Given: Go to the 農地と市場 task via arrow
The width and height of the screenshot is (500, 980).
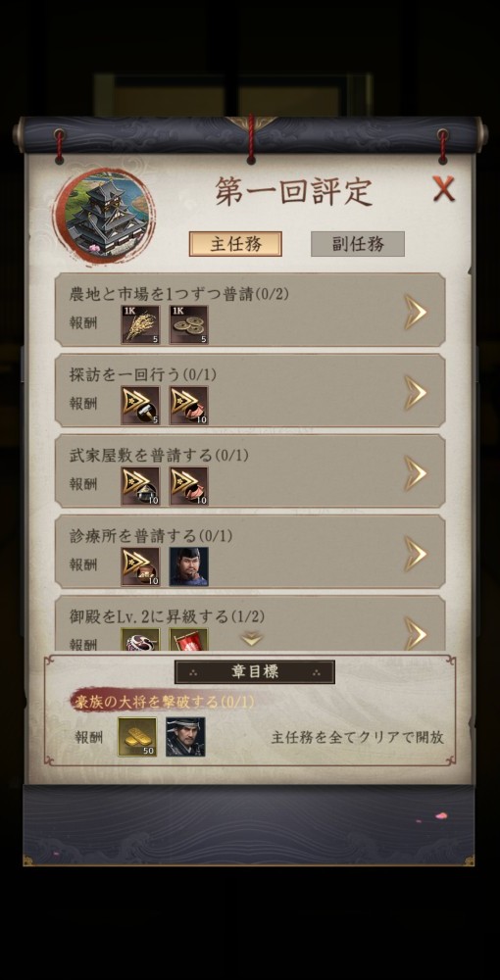Looking at the screenshot, I should pos(416,312).
